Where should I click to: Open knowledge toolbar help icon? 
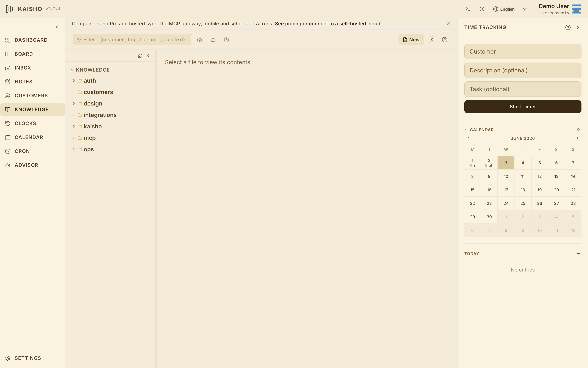pos(445,40)
